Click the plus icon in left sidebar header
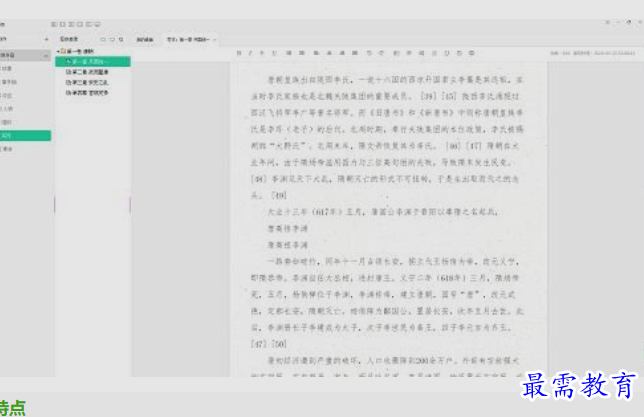Screen dimensions: 644x417 pyautogui.click(x=46, y=39)
